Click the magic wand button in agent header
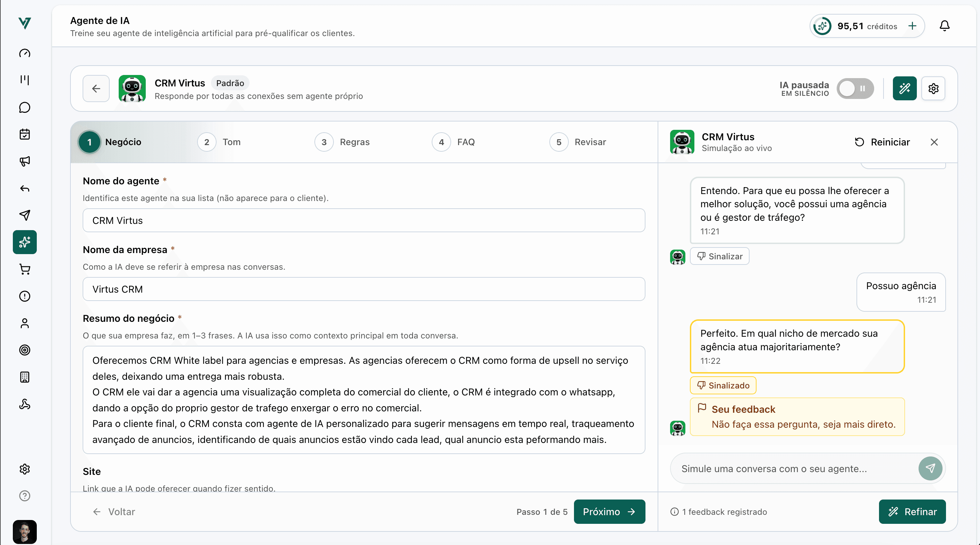 (x=905, y=89)
